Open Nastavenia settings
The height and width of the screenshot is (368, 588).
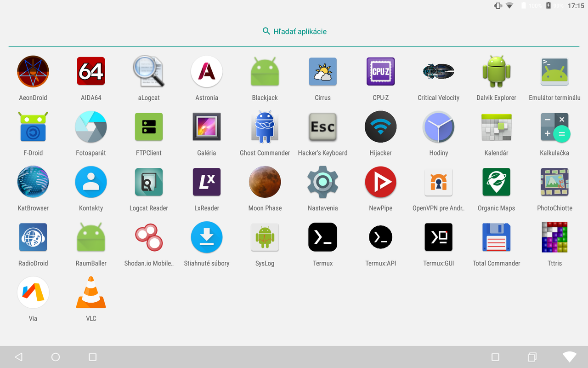click(x=323, y=182)
